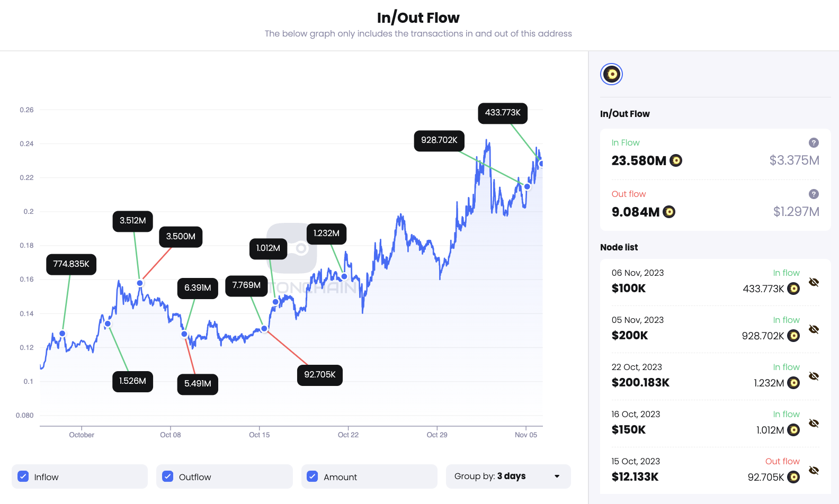Hide the 22 Oct, 2023 node
Image resolution: width=839 pixels, height=504 pixels.
814,376
